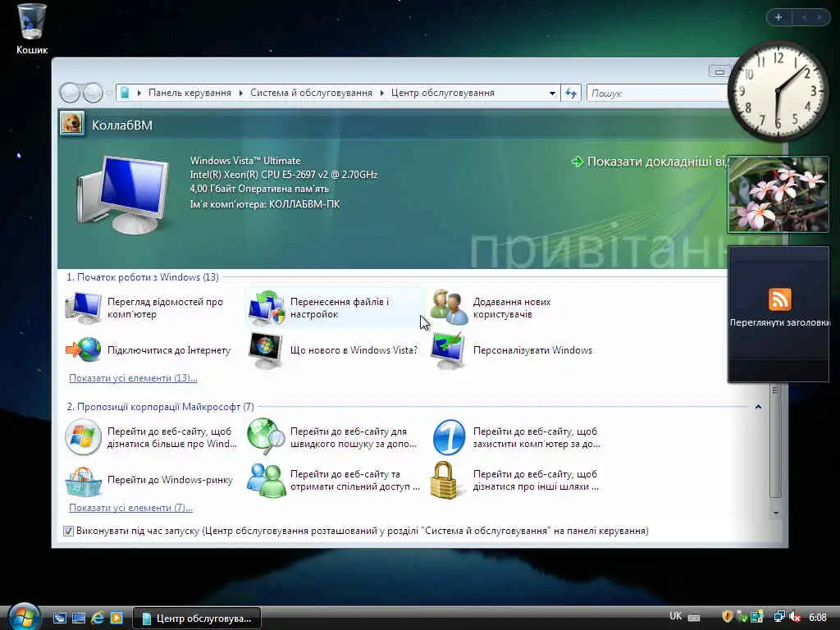The height and width of the screenshot is (630, 840).
Task: Select Система й обслуговування in breadcrumb
Action: (x=311, y=94)
